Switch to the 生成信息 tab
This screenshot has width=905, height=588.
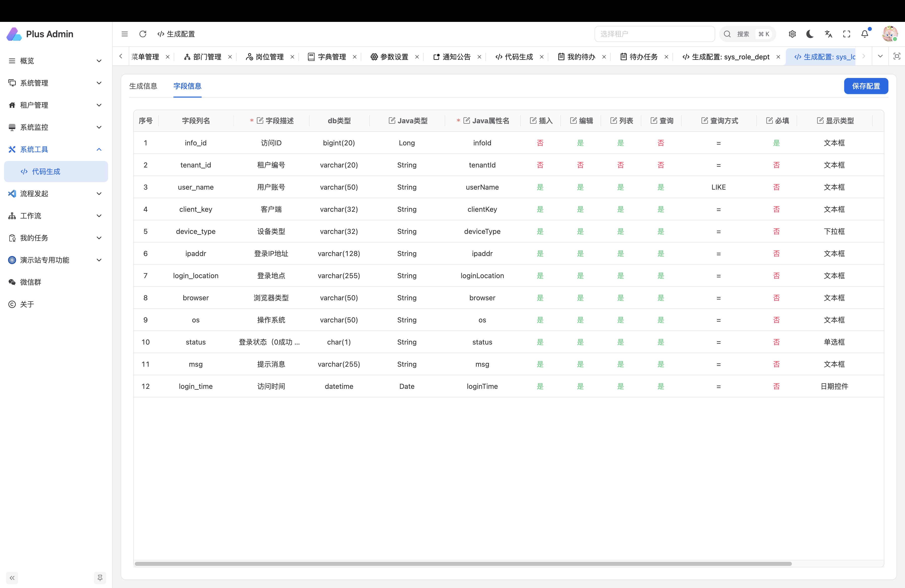click(x=143, y=86)
